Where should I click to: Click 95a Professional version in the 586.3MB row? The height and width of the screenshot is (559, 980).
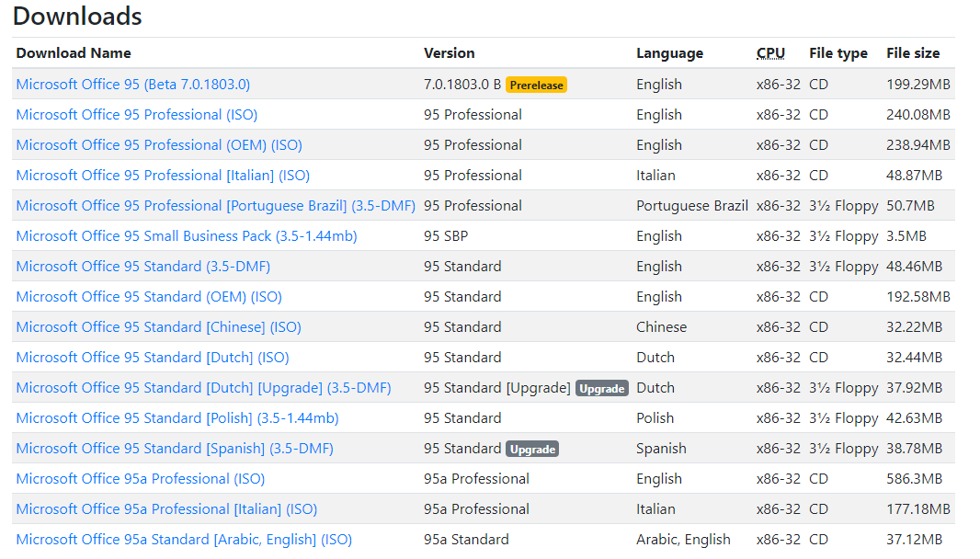pyautogui.click(x=476, y=479)
